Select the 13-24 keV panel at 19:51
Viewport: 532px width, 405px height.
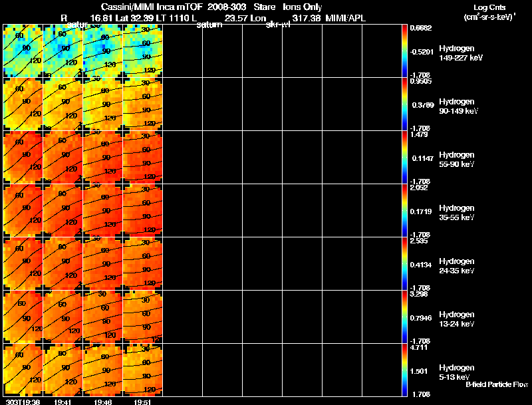(x=142, y=317)
